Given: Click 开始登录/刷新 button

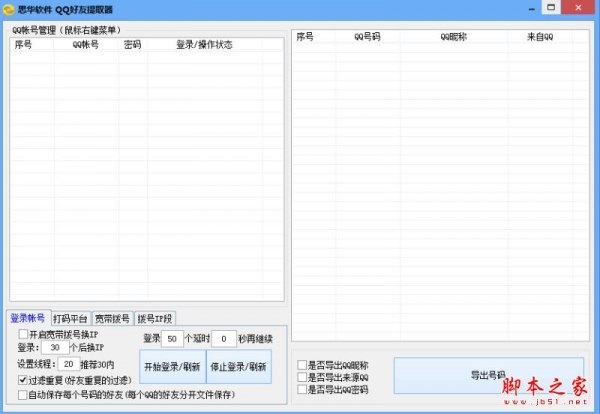Looking at the screenshot, I should pyautogui.click(x=172, y=367).
